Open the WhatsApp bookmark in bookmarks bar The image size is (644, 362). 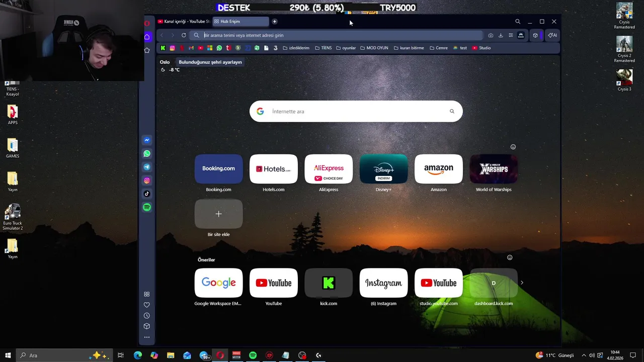[x=219, y=48]
